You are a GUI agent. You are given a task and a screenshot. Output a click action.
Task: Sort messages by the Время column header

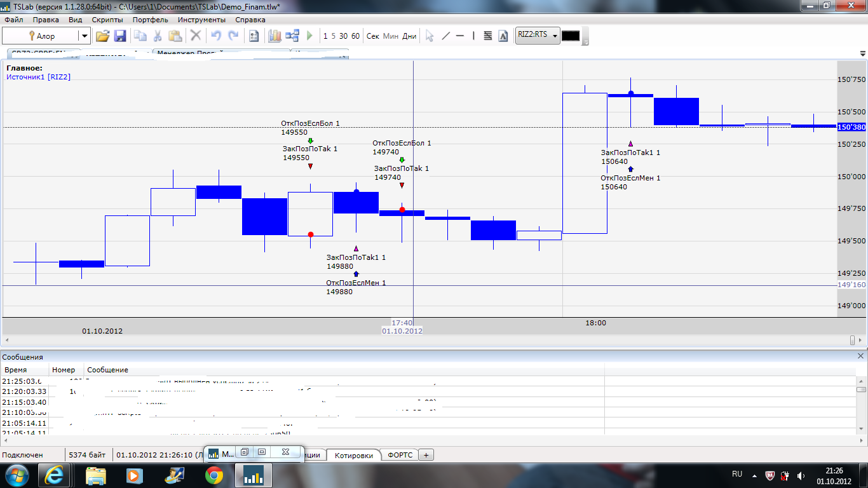(x=16, y=370)
